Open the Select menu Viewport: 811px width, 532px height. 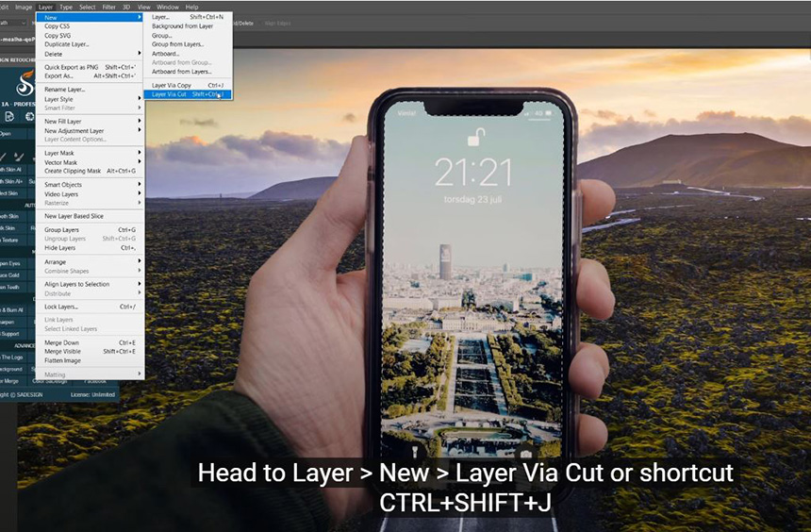click(87, 7)
